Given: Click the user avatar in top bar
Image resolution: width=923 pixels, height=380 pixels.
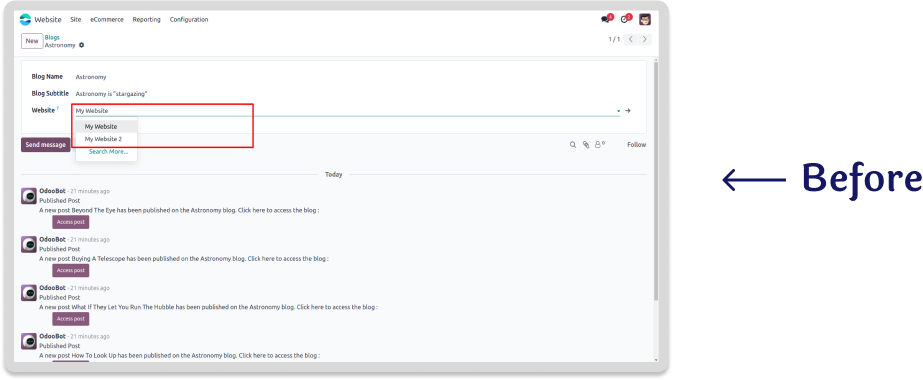Looking at the screenshot, I should 645,19.
